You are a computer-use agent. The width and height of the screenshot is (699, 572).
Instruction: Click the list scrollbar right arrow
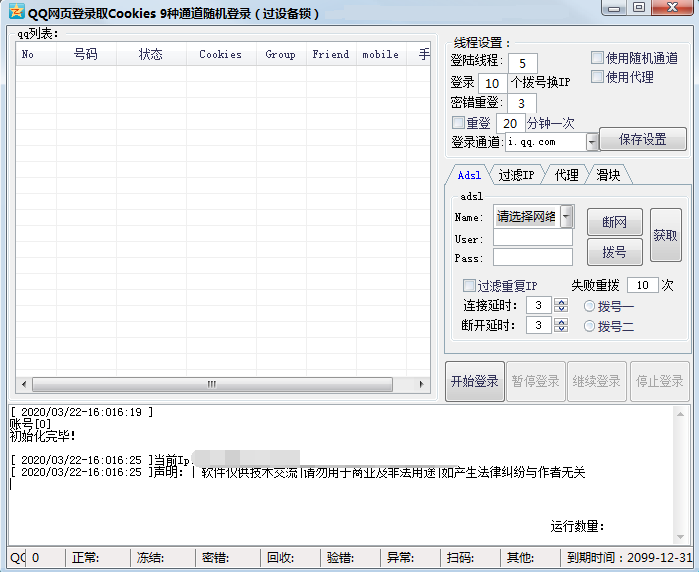421,384
